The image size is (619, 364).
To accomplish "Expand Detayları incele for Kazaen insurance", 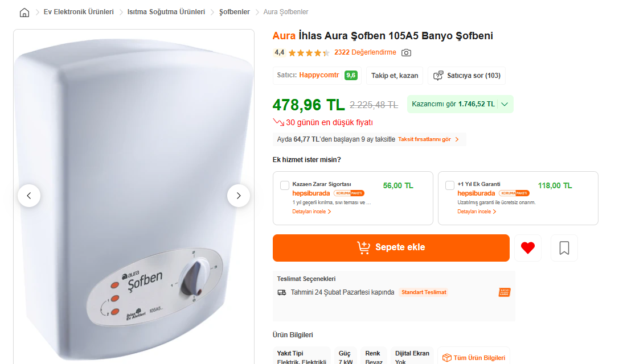I will [x=311, y=212].
